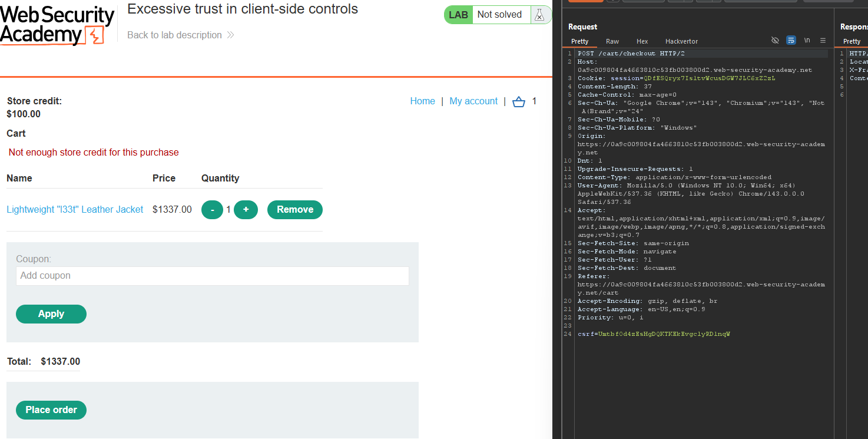Click the Cookie session header line
Viewport: 868px width, 439px height.
click(x=677, y=78)
